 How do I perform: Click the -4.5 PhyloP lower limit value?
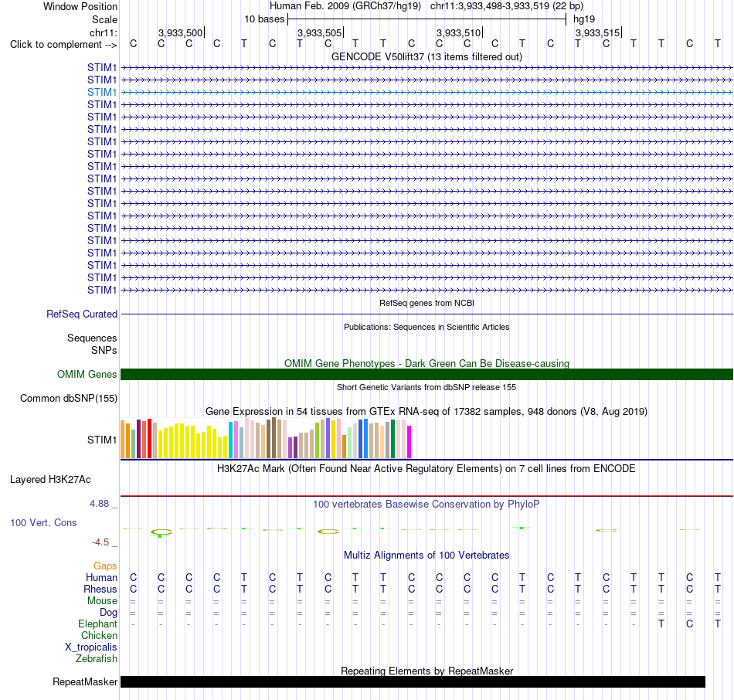point(100,542)
